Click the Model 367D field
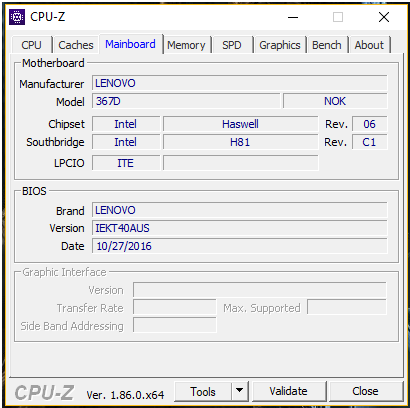Viewport: 410px width, 408px height. (x=186, y=101)
